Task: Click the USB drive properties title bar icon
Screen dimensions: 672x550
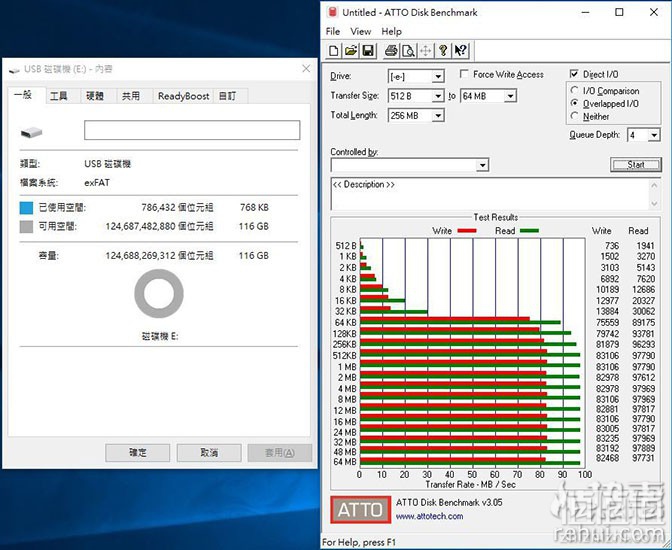Action: coord(14,69)
